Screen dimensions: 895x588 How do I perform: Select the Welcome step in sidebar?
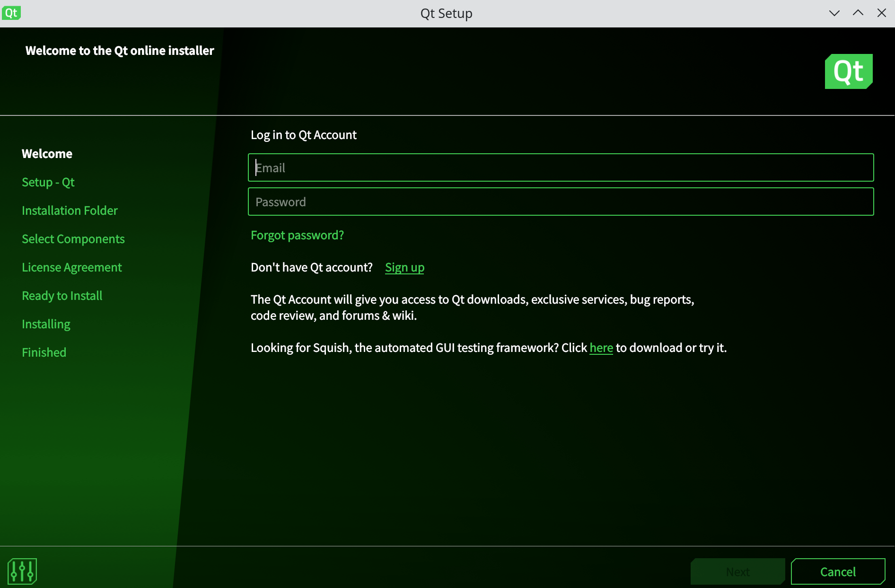tap(47, 154)
